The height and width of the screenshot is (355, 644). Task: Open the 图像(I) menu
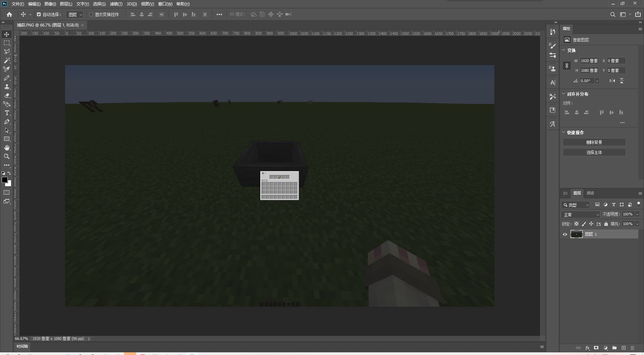pos(50,4)
